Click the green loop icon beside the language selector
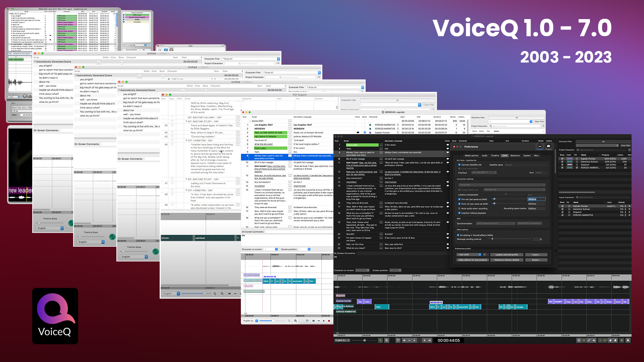The width and height of the screenshot is (644, 362). (x=381, y=341)
